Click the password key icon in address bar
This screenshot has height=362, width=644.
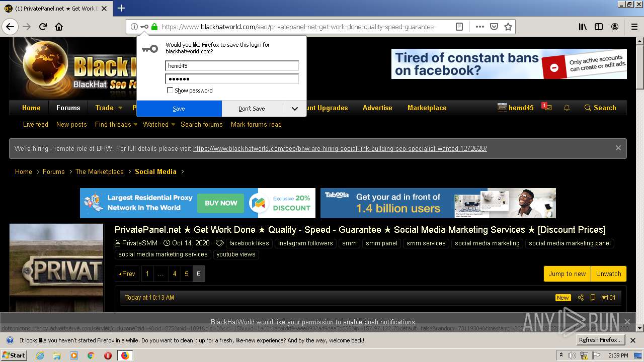(144, 27)
